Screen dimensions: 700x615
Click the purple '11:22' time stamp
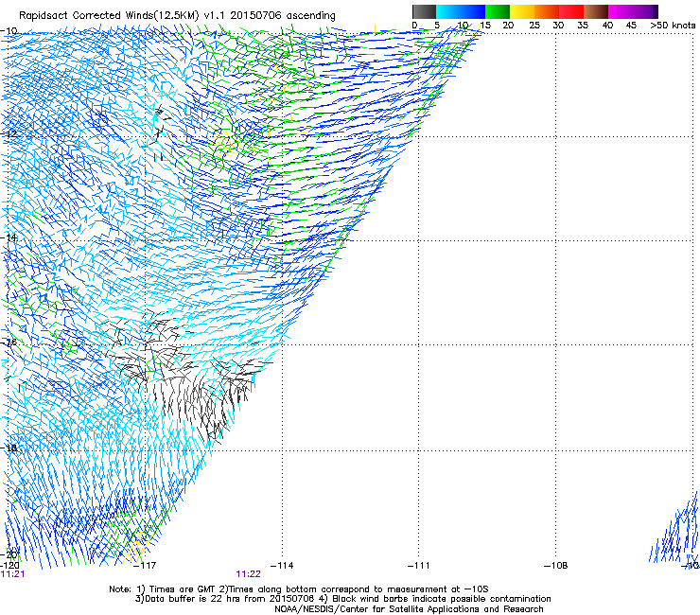[248, 574]
